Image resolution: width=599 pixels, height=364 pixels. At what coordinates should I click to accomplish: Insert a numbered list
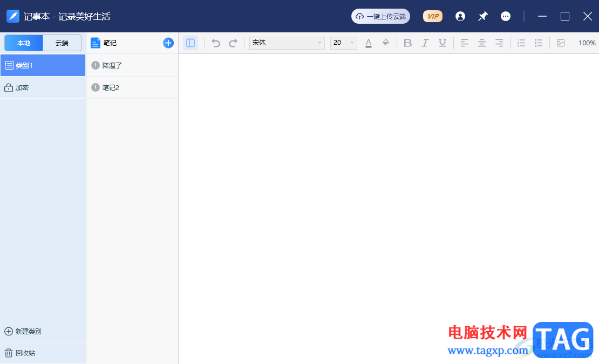tap(521, 43)
